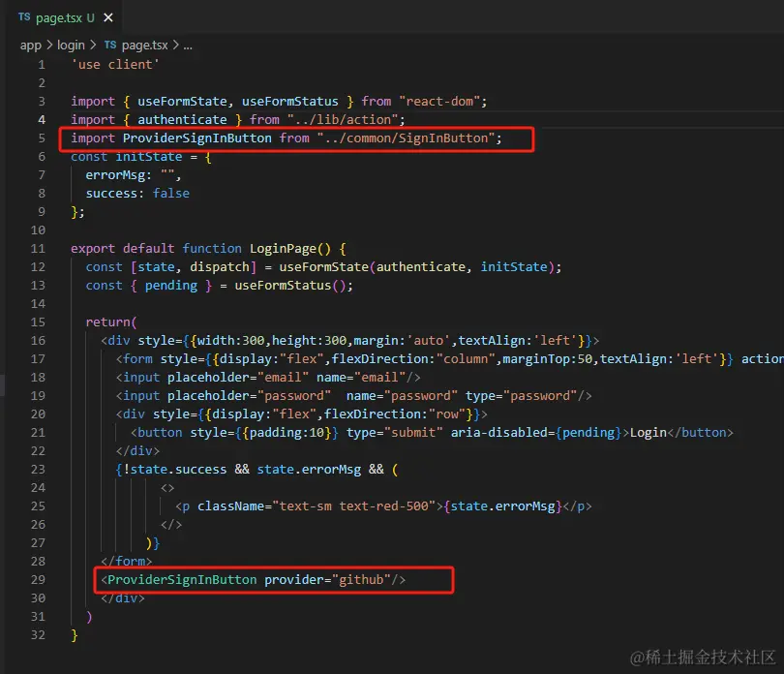Click the "react-dom" module string
784x674 pixels.
coord(440,102)
